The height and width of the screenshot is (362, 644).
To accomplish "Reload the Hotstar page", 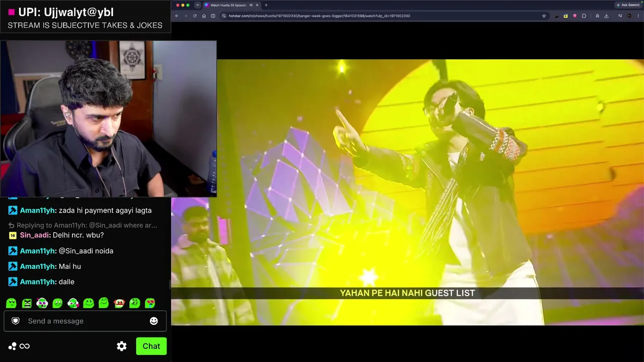I will (x=195, y=16).
